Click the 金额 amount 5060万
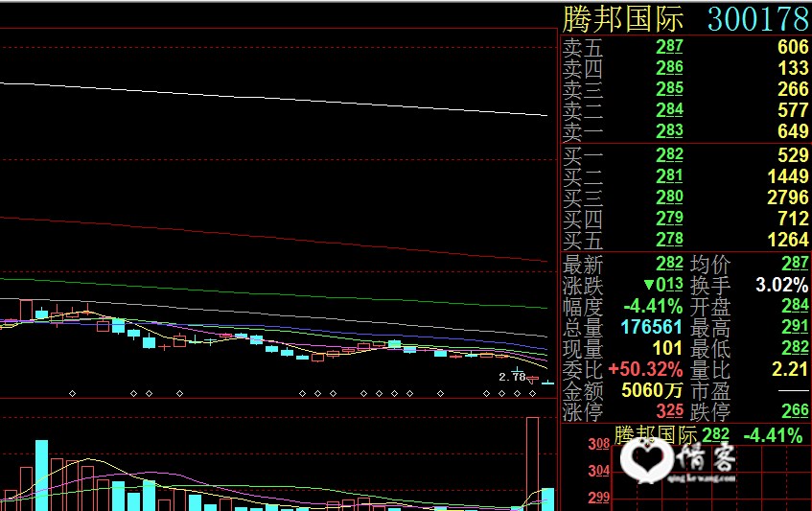Viewport: 812px width, 511px height. pyautogui.click(x=651, y=390)
